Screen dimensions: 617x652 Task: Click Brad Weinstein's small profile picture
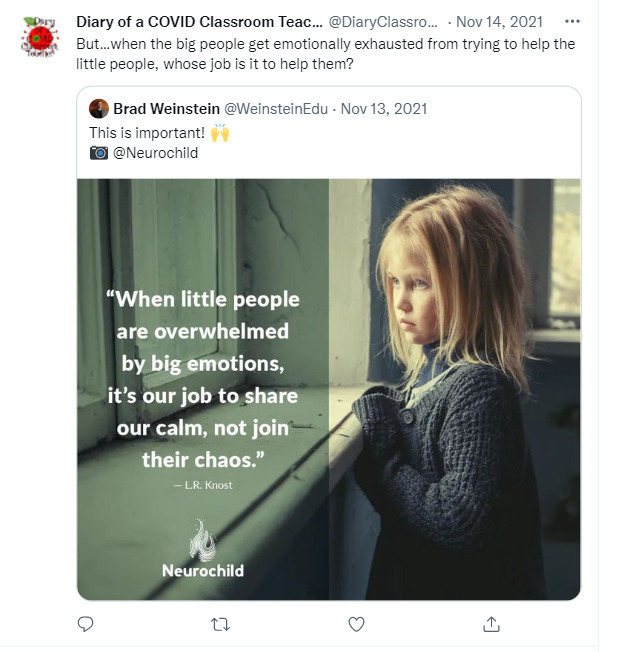click(x=98, y=108)
